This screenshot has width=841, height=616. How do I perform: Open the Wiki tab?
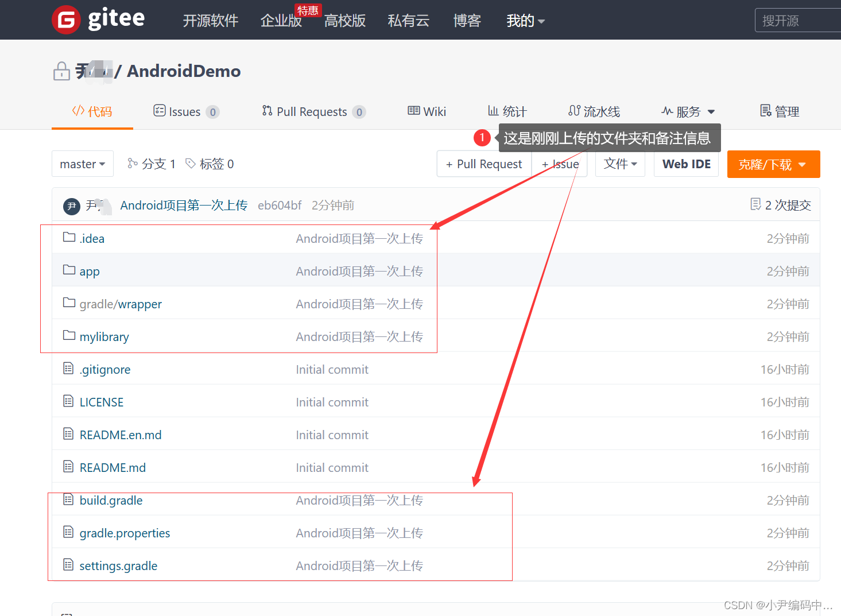pos(427,111)
